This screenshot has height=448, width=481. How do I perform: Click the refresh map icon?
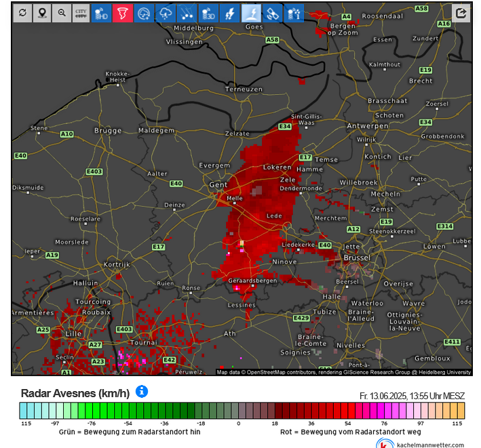tap(23, 13)
